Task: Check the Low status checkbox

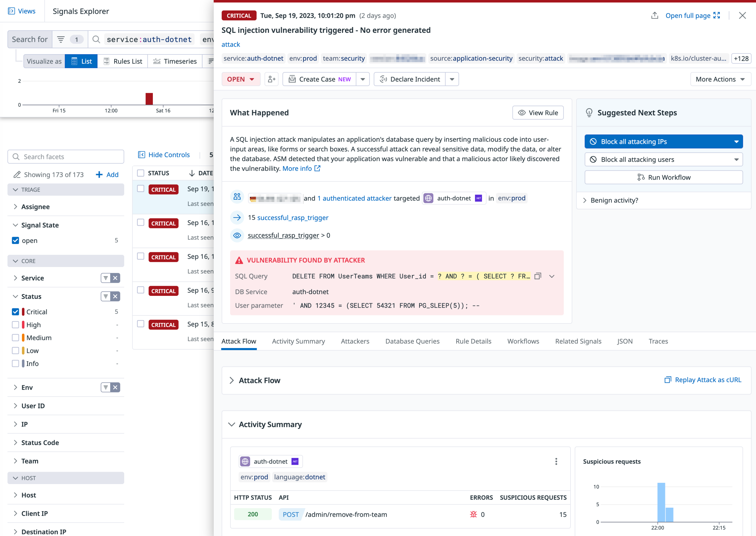Action: coord(16,351)
